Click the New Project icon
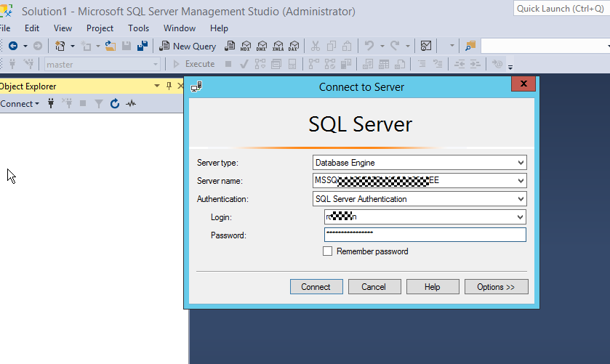Screen dimensions: 610x364 pyautogui.click(x=60, y=46)
